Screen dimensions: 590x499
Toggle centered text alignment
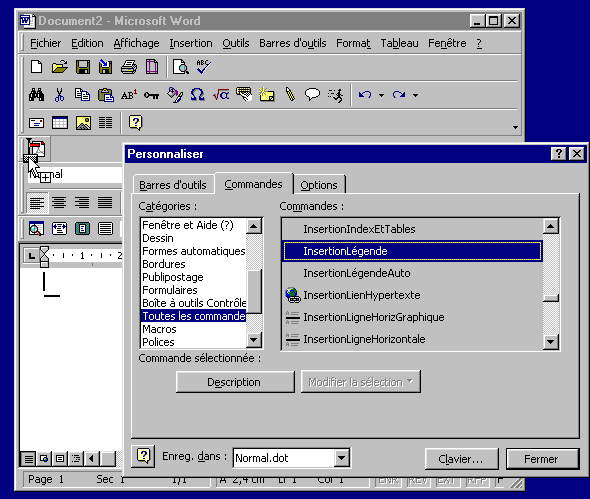tap(59, 203)
